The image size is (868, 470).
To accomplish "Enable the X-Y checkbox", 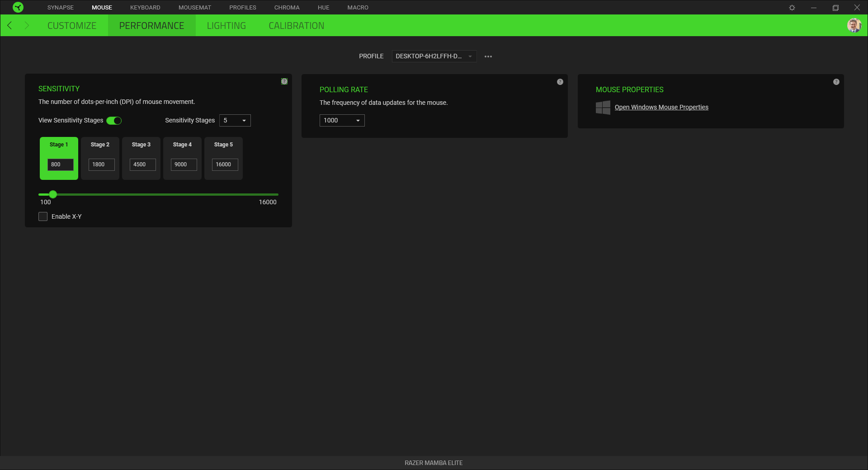I will tap(43, 216).
